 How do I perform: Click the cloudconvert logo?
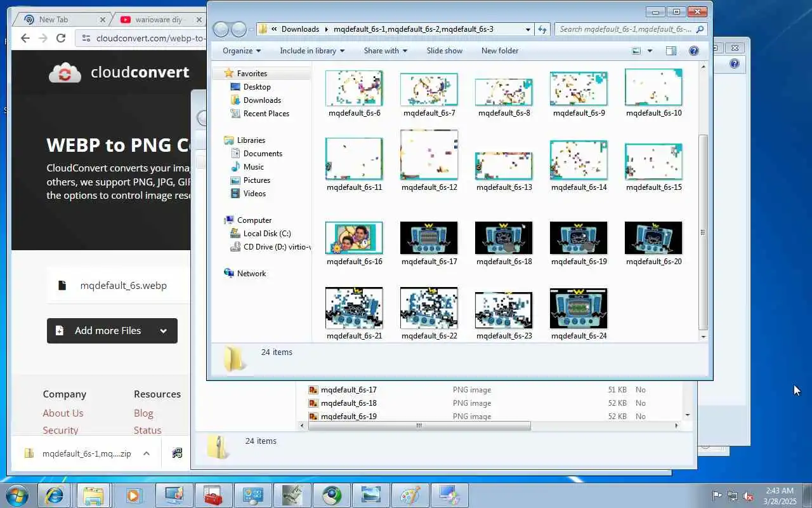pos(119,72)
